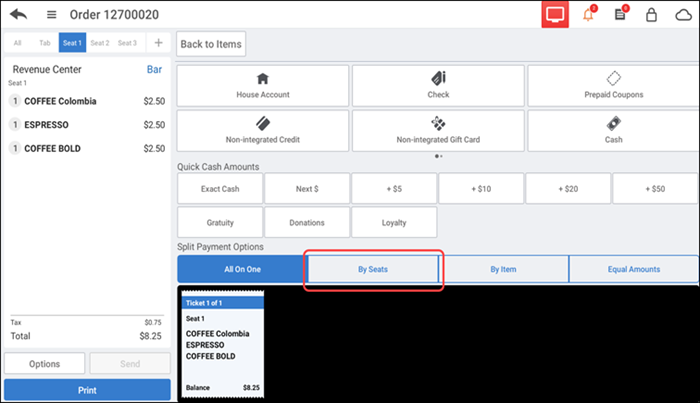Select the Seat 3 tab
The width and height of the screenshot is (700, 403).
127,43
